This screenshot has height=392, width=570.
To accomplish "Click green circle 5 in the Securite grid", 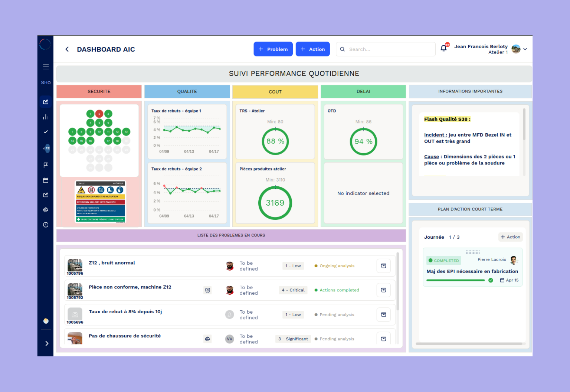I will [x=99, y=122].
